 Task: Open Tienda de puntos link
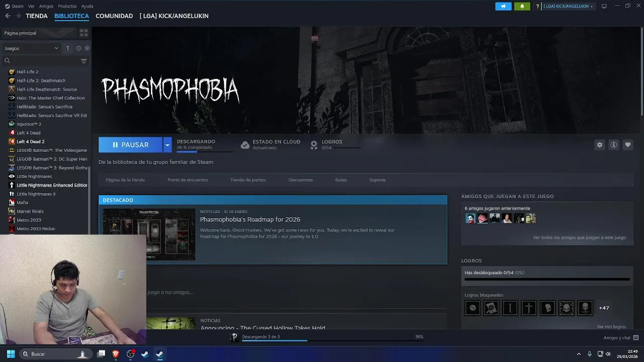pyautogui.click(x=248, y=179)
